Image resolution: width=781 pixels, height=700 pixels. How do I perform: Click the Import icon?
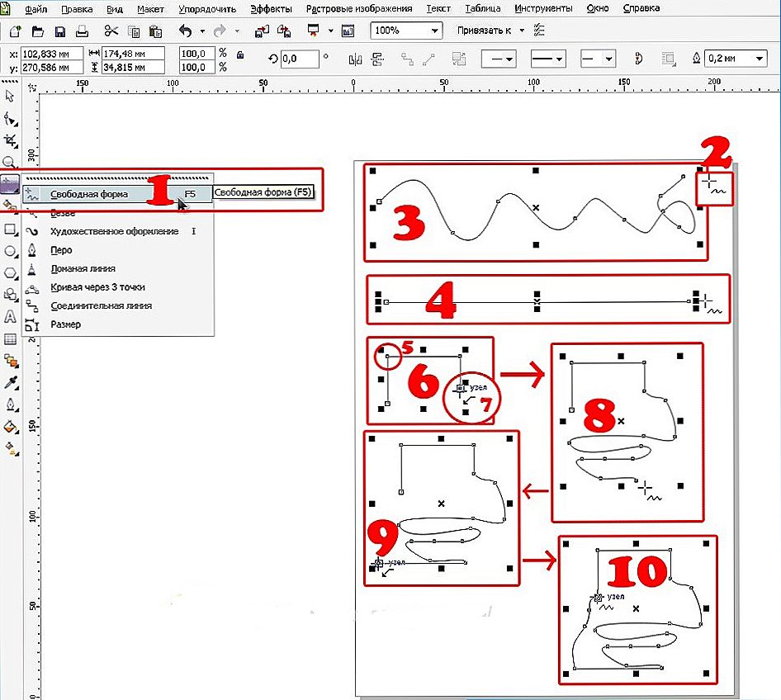coord(262,31)
